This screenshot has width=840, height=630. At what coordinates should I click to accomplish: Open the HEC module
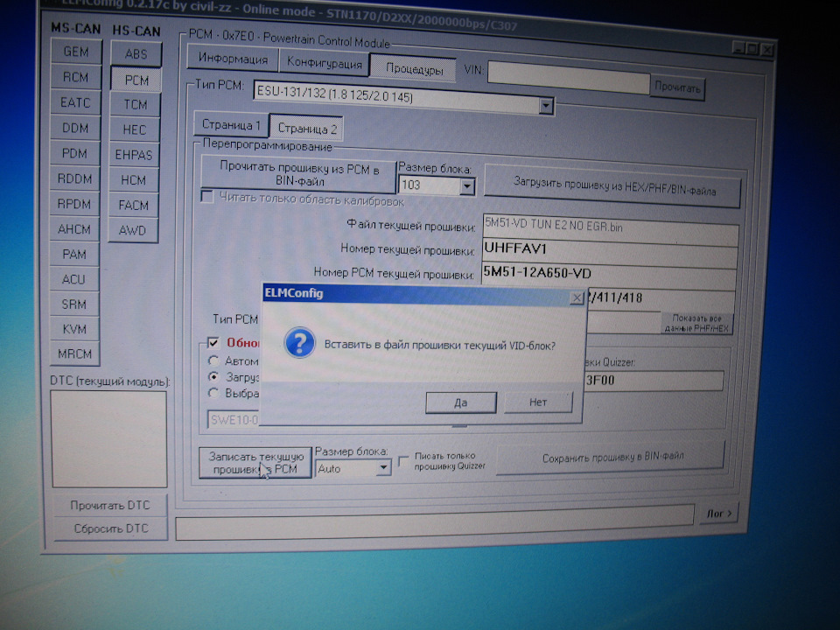[x=135, y=130]
